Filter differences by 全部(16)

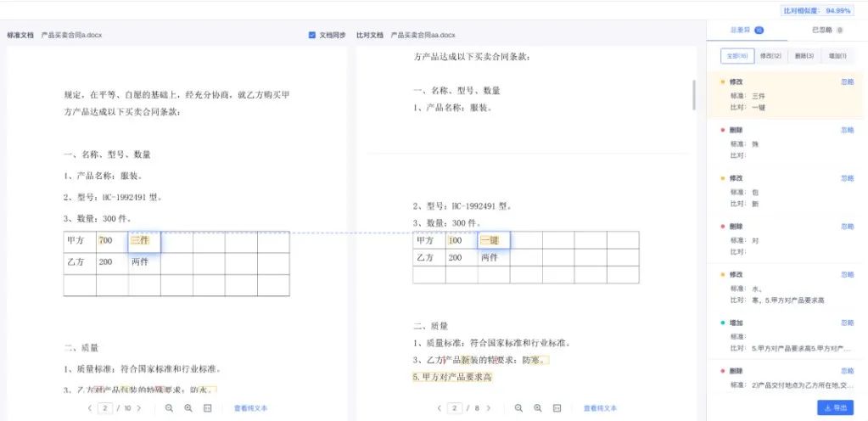click(x=737, y=56)
